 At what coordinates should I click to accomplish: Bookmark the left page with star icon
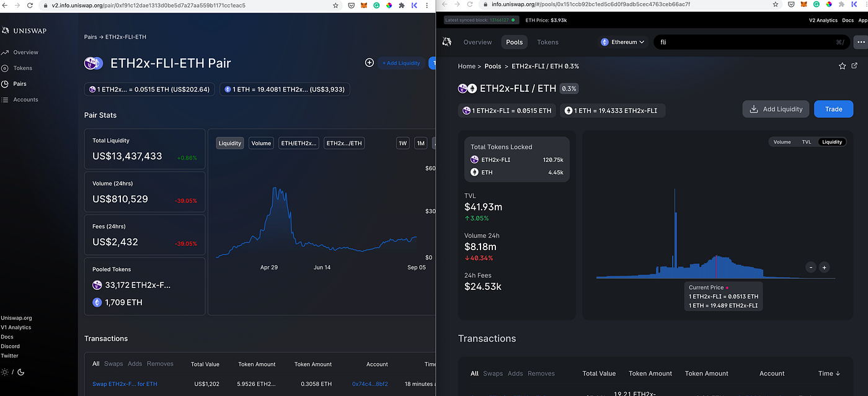click(x=335, y=5)
